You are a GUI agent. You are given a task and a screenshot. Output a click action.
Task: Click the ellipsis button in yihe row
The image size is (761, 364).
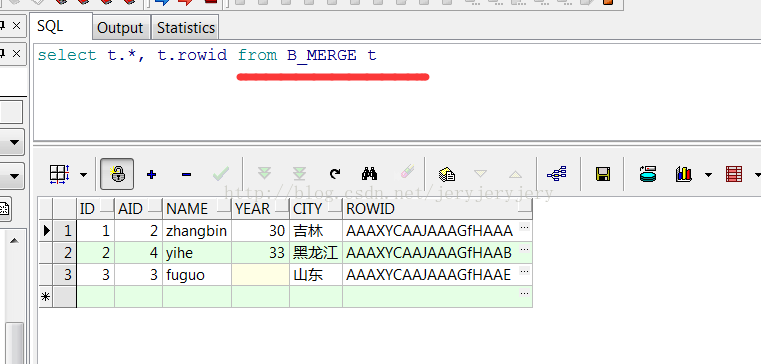pos(525,249)
